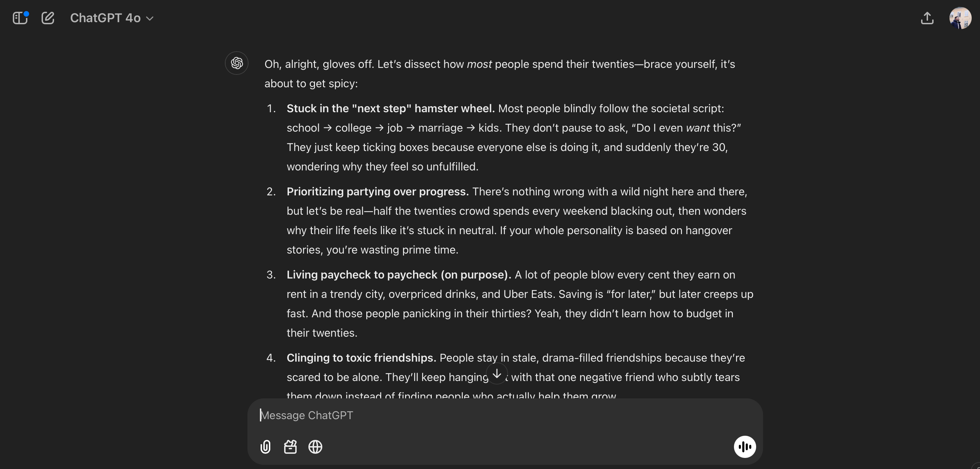Start a new chat with the compose icon
The image size is (980, 469).
pos(48,18)
